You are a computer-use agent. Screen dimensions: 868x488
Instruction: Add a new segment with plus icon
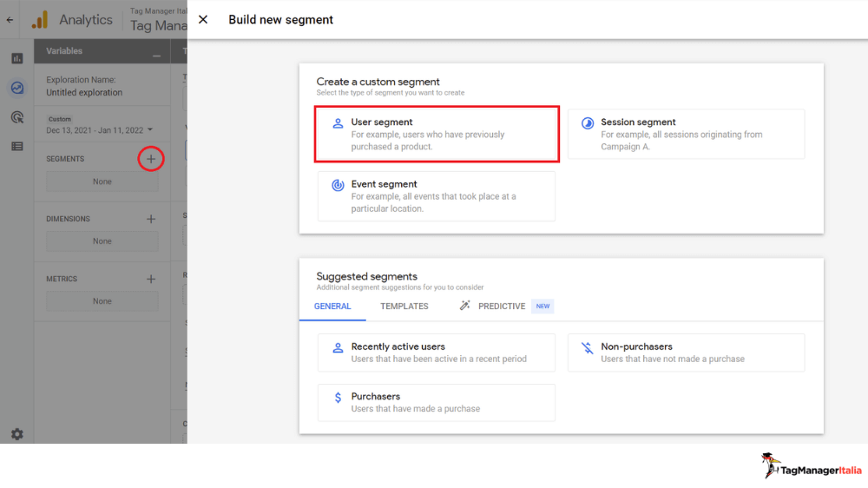coord(150,159)
